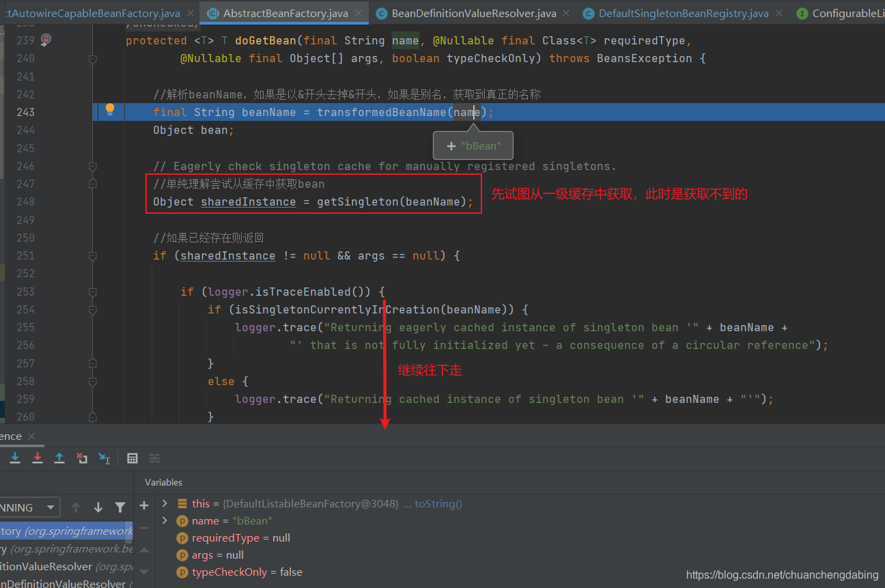Image resolution: width=885 pixels, height=588 pixels.
Task: Collapse code fold marker at line 254
Action: (93, 310)
